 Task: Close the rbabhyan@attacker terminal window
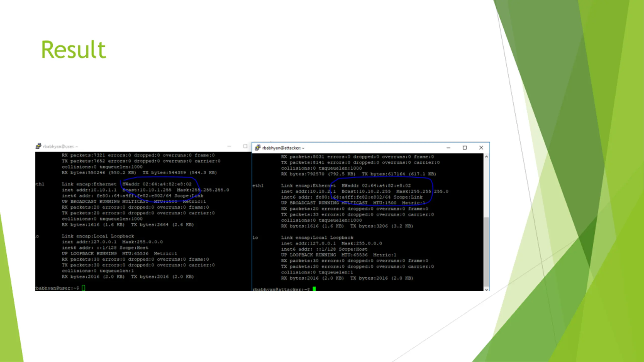tap(481, 148)
